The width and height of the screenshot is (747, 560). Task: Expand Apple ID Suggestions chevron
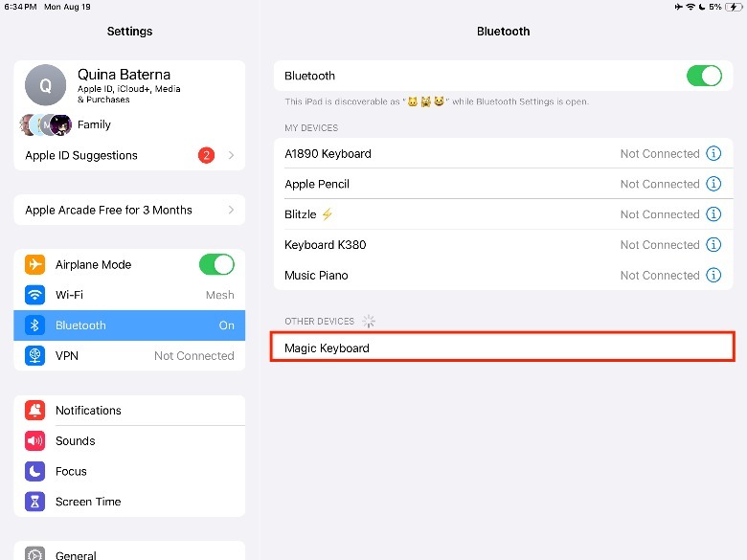point(231,155)
